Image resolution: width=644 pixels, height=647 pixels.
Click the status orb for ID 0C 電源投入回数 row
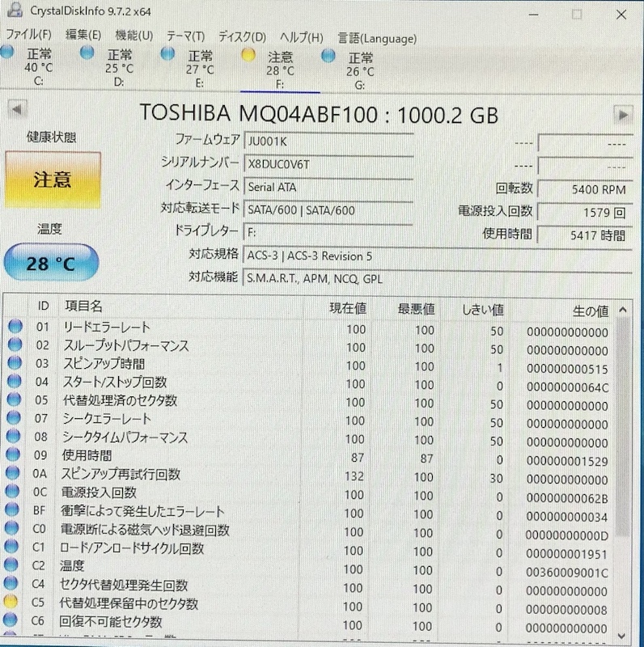tap(12, 491)
